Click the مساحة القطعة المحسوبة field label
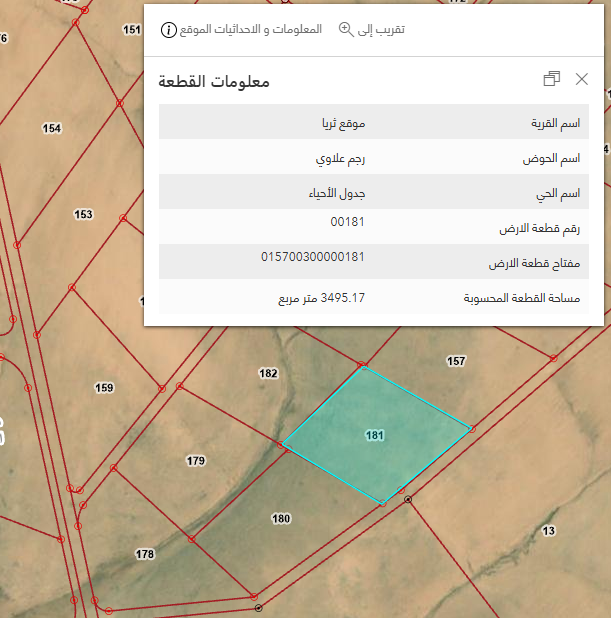Viewport: 611px width, 618px height. [522, 298]
